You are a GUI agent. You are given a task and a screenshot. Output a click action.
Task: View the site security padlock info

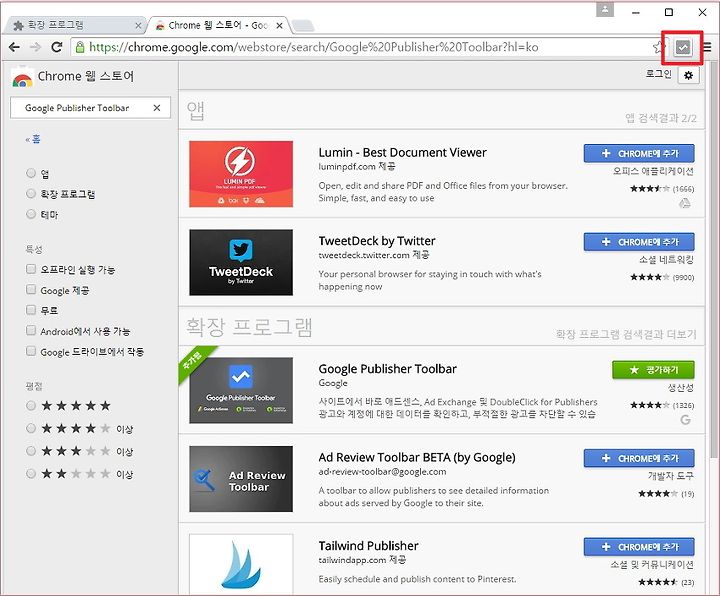[80, 47]
